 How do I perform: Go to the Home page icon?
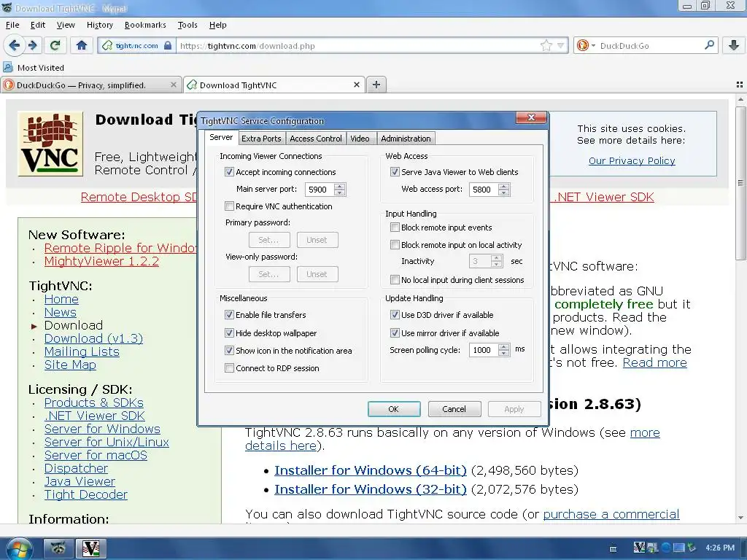pyautogui.click(x=82, y=46)
